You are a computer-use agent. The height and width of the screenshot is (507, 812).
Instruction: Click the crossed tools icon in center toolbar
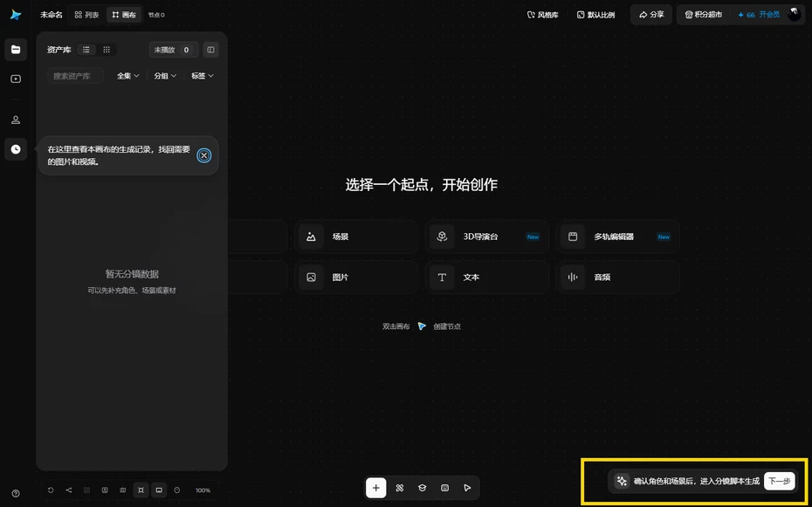(x=399, y=488)
